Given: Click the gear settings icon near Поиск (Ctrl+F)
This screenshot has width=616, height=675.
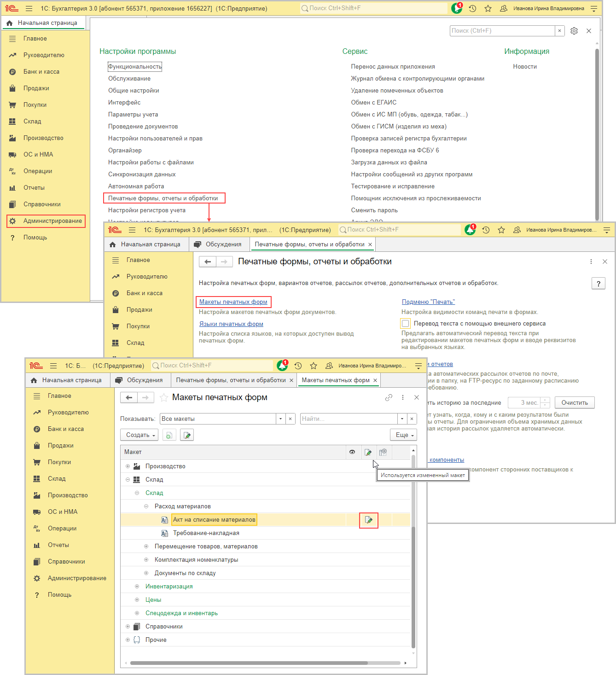Looking at the screenshot, I should 574,31.
